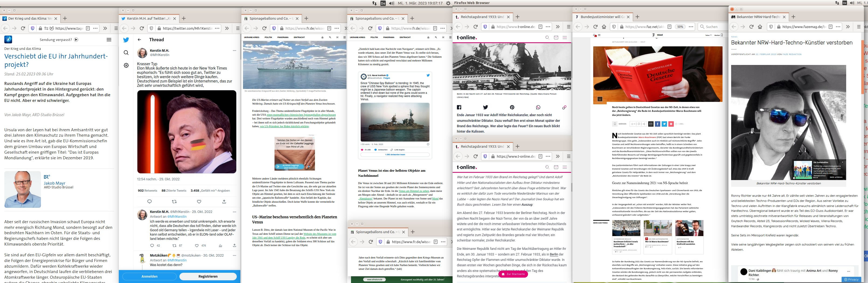This screenshot has height=283, width=868.
Task: Copy the t-online article link icon
Action: point(564,107)
